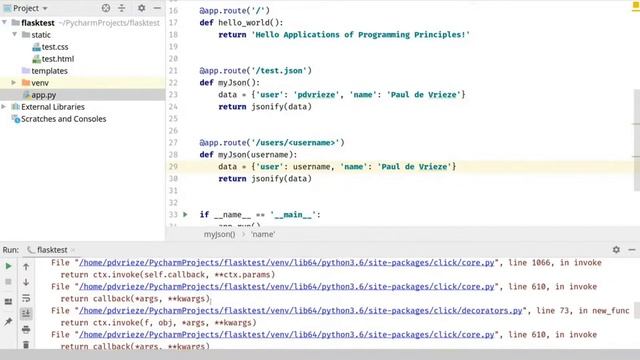Click 'name' in the breadcrumb bar
This screenshot has height=360, width=640.
[x=263, y=234]
